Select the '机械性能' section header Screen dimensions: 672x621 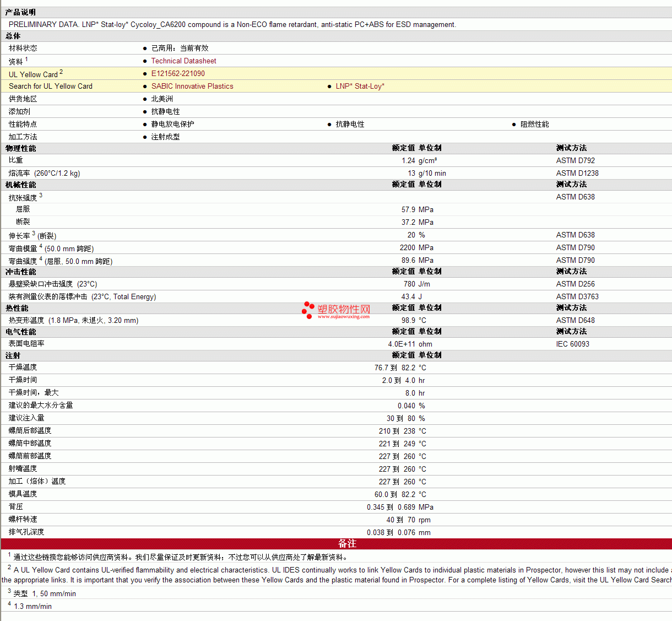tap(20, 185)
